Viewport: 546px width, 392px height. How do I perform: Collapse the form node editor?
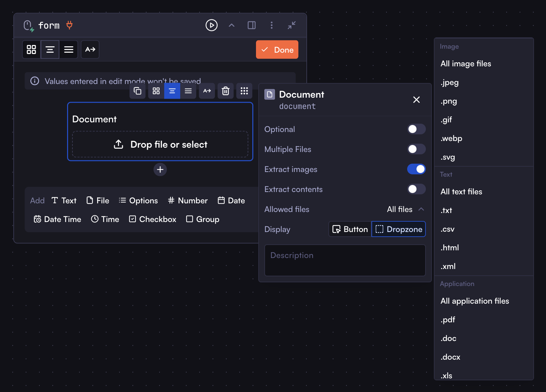pyautogui.click(x=291, y=25)
